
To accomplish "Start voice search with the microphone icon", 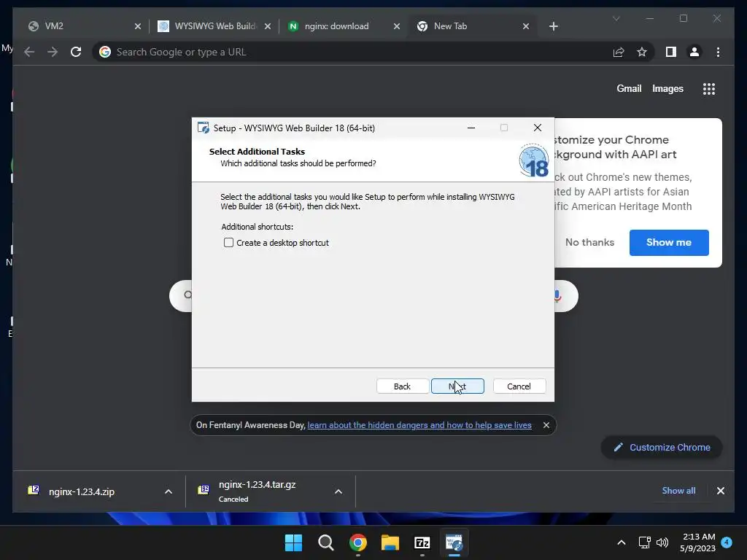I will (x=557, y=296).
